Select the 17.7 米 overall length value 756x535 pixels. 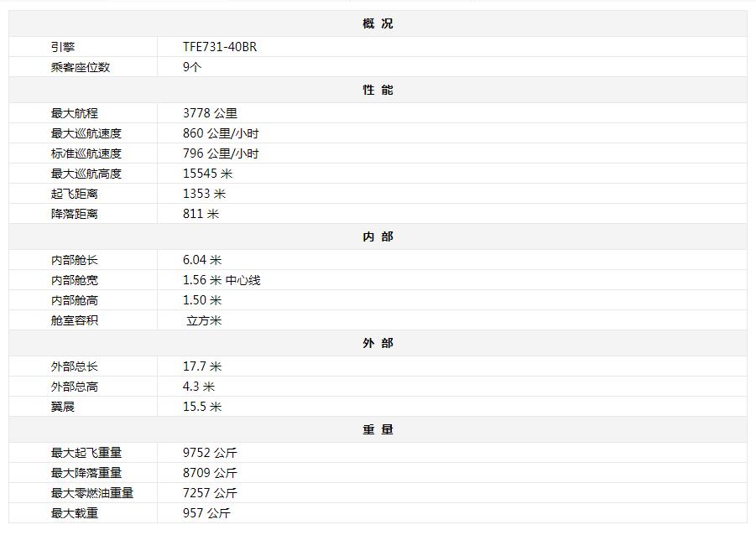(x=202, y=366)
